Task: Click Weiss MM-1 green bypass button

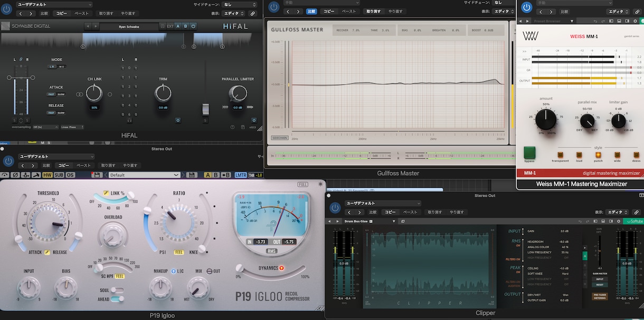Action: coord(529,153)
